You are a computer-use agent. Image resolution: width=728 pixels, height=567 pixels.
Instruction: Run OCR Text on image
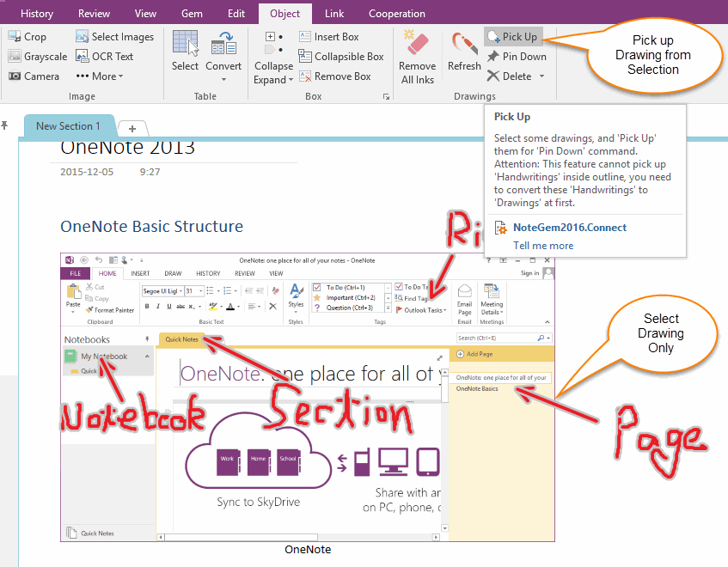pyautogui.click(x=105, y=57)
